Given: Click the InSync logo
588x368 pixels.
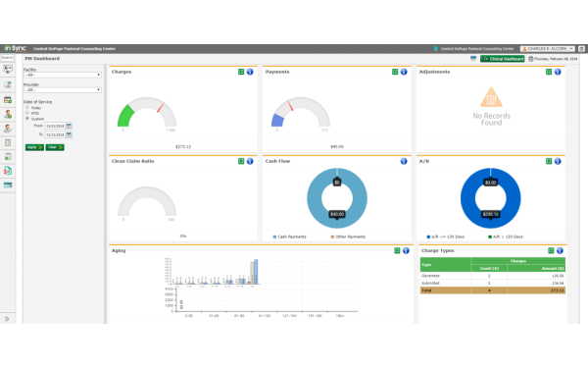Looking at the screenshot, I should pyautogui.click(x=15, y=48).
